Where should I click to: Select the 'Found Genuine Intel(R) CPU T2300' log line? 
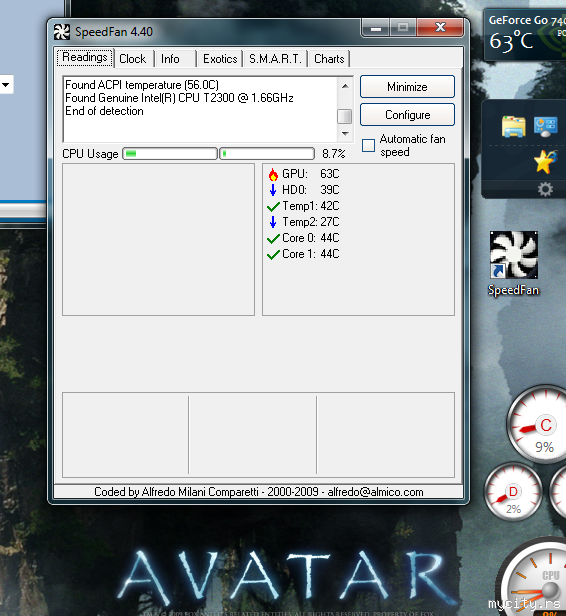tap(179, 98)
